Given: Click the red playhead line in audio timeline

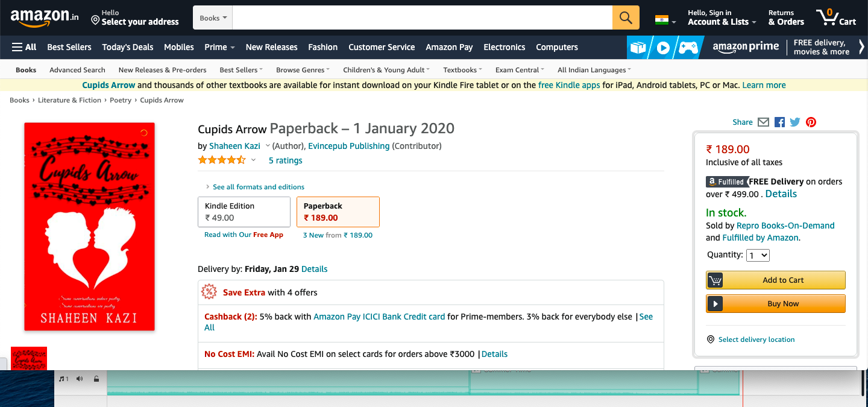Looking at the screenshot, I should 743,388.
